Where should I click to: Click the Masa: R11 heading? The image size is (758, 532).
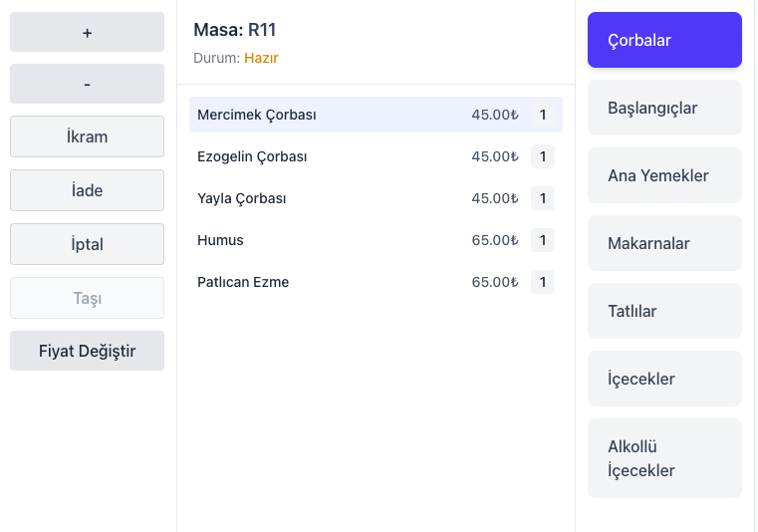point(234,30)
